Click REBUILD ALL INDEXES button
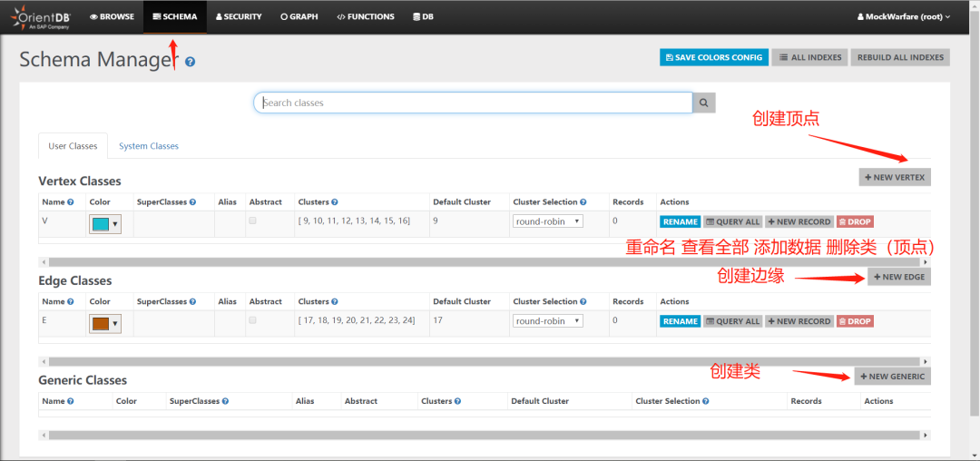The image size is (980, 461). coord(901,57)
